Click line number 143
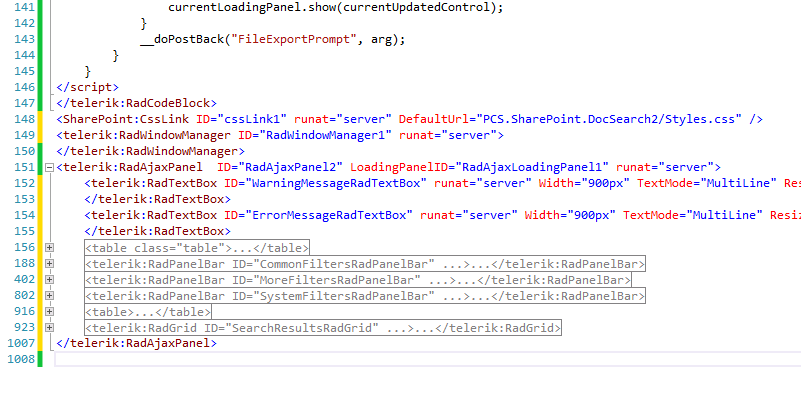Viewport: 801px width, 393px height. coord(25,39)
